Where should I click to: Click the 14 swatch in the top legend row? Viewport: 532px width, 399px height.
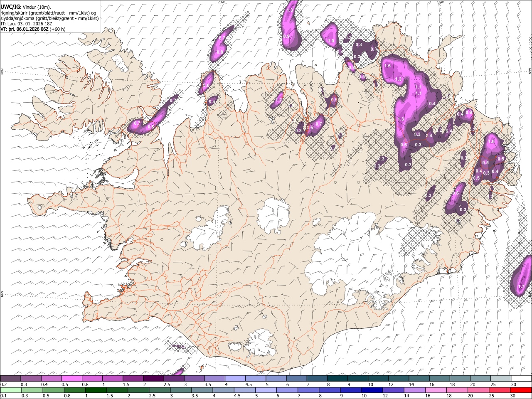[x=419, y=378]
